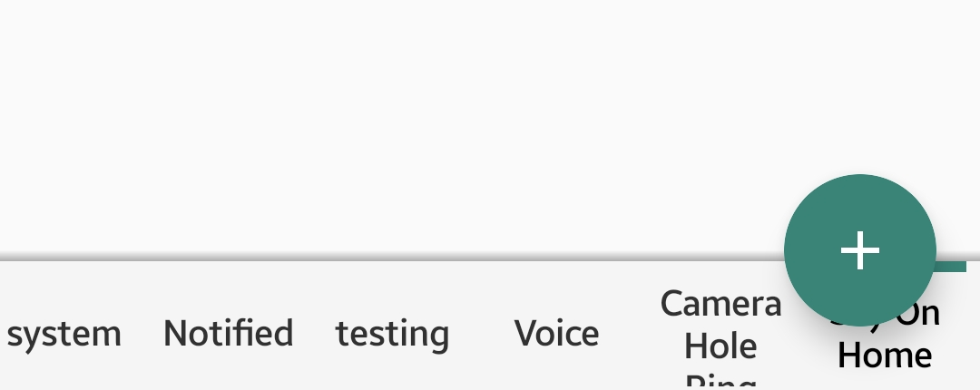Open the Camera Hole Ring tab
The width and height of the screenshot is (980, 390).
coord(720,334)
